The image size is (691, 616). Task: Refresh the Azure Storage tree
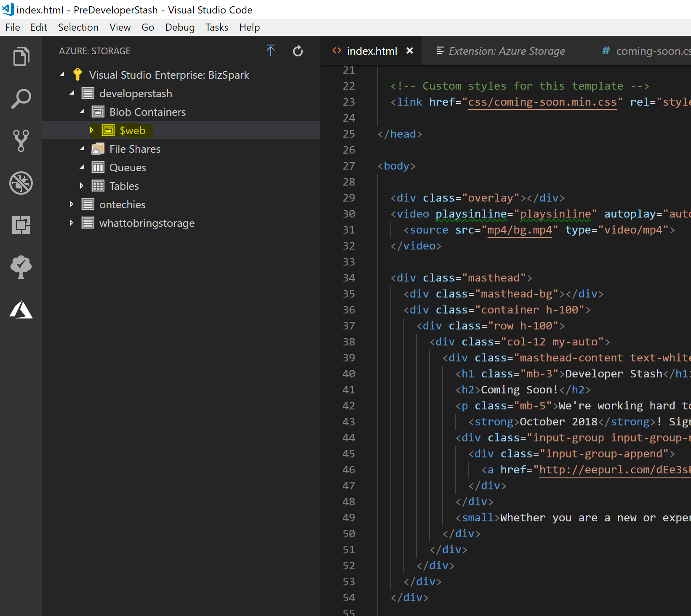click(x=298, y=51)
